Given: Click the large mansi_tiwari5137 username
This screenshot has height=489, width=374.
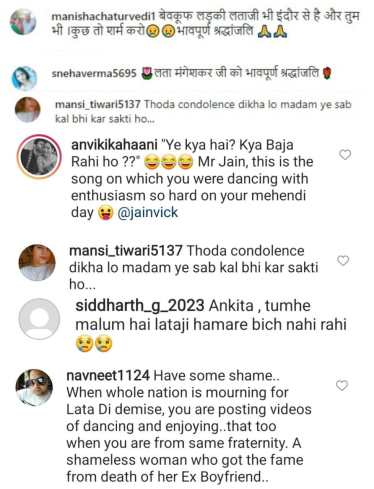Looking at the screenshot, I should click(126, 251).
